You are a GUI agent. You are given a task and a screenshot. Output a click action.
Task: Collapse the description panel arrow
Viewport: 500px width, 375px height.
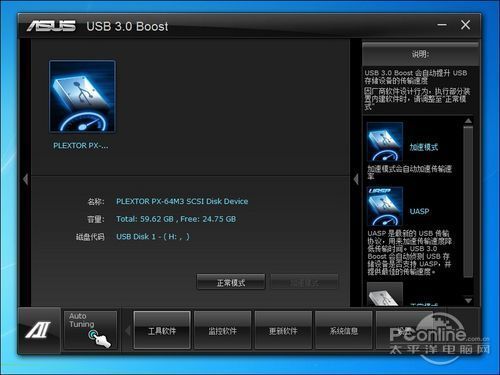tap(356, 179)
